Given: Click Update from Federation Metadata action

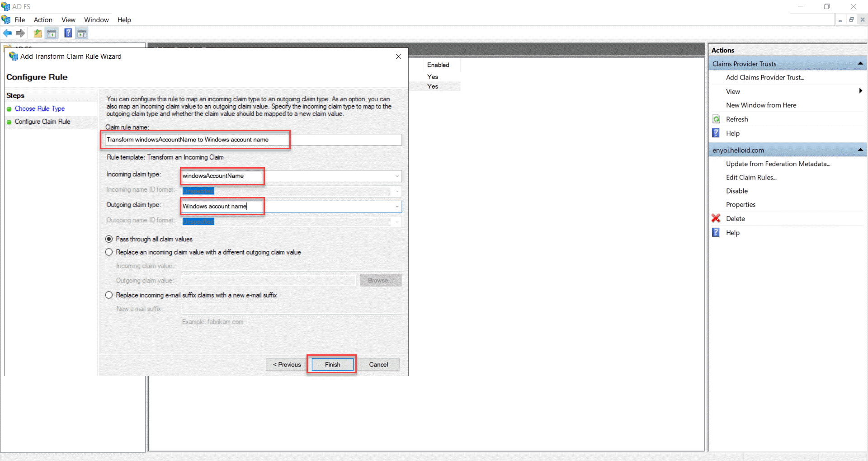Looking at the screenshot, I should [778, 164].
